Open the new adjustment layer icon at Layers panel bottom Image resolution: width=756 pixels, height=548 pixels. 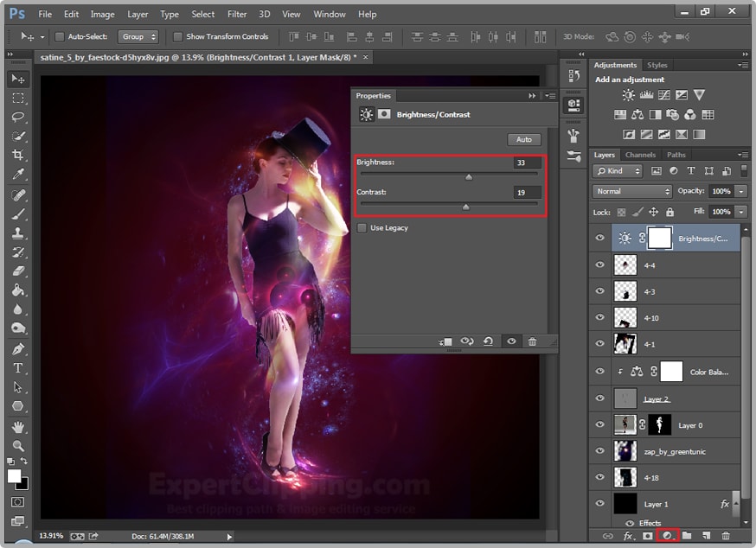click(x=667, y=537)
